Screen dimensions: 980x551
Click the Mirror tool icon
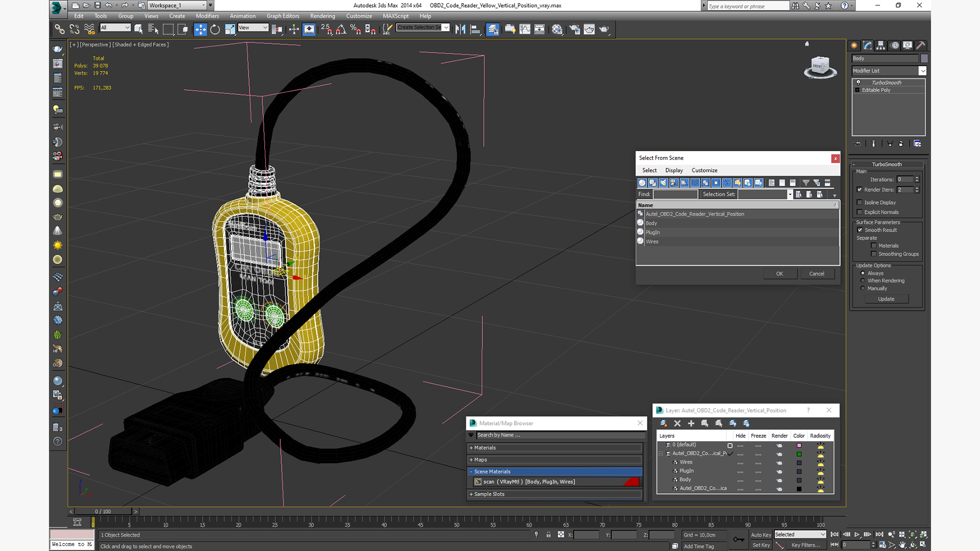(x=460, y=30)
